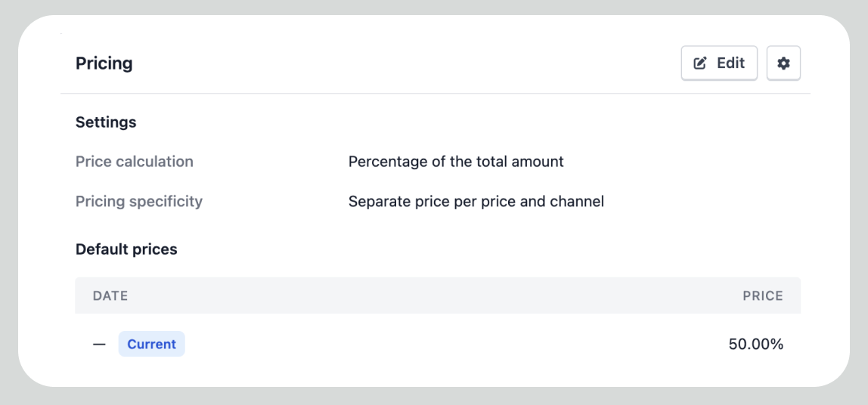
Task: Select the "Pricing specificity" label
Action: point(139,202)
